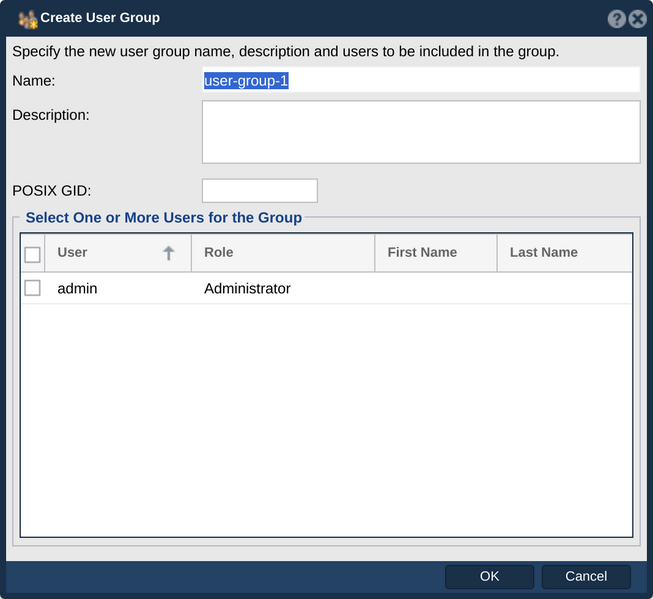Screen dimensions: 653x599
Task: Click the 'POSIX GID:' label
Action: point(52,191)
